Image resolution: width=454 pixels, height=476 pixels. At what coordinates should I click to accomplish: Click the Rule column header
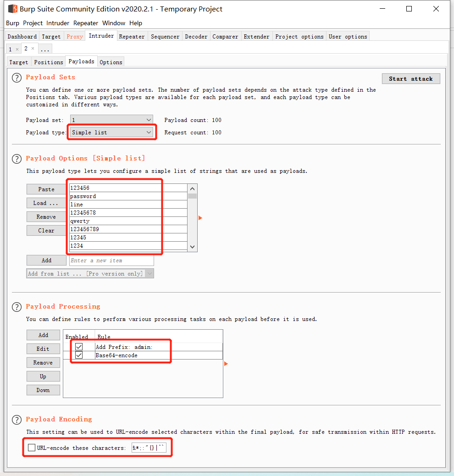(x=159, y=337)
